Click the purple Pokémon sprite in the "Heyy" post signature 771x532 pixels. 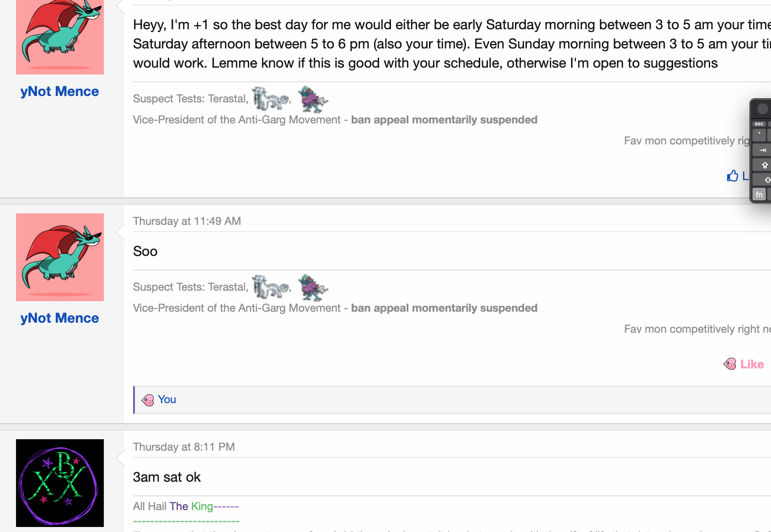(x=312, y=99)
